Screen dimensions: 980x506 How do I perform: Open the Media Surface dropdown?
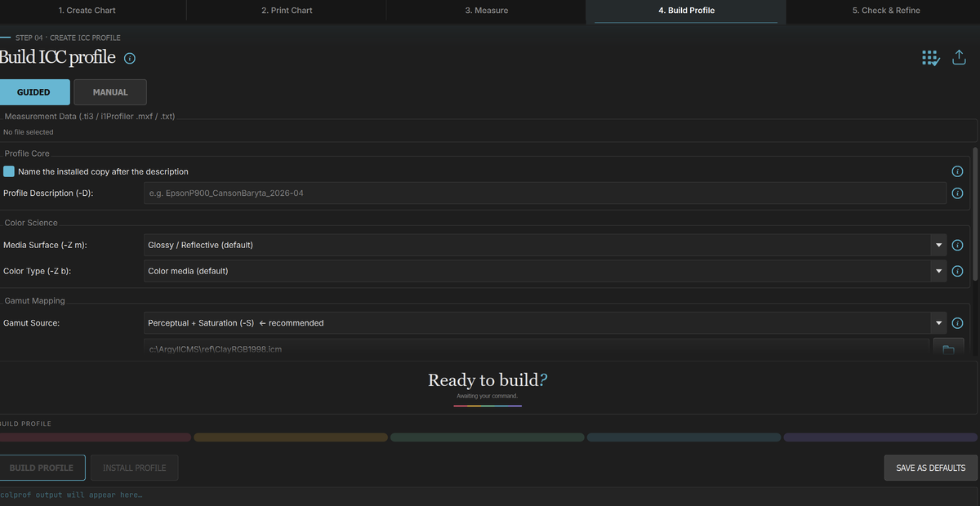[x=545, y=245]
